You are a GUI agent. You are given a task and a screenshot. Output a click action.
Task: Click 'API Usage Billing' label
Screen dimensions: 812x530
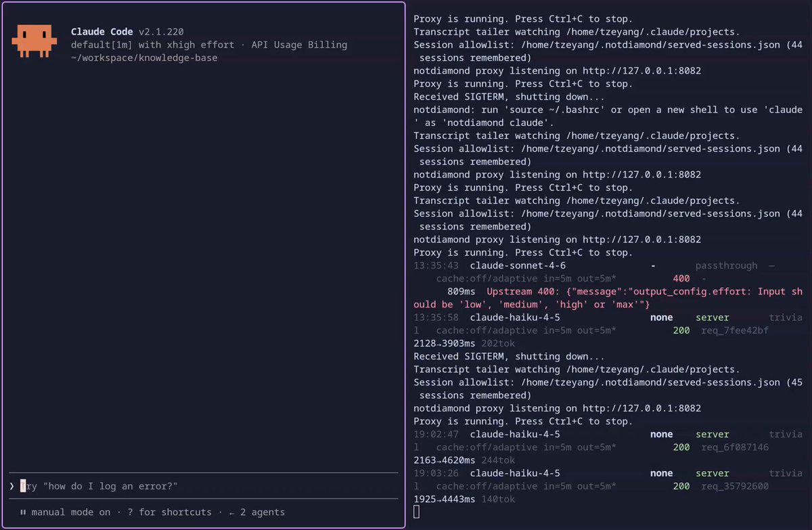(x=299, y=45)
